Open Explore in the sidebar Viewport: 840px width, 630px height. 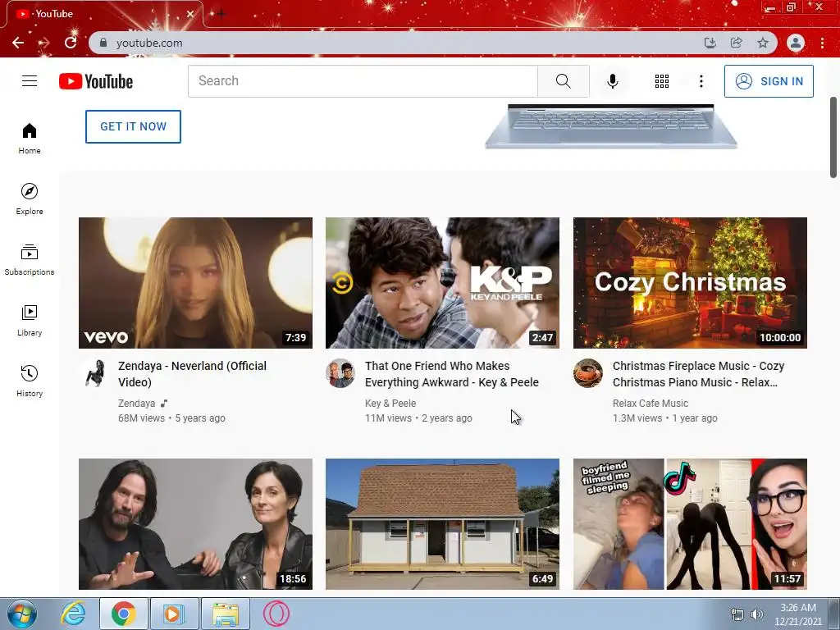pyautogui.click(x=30, y=199)
